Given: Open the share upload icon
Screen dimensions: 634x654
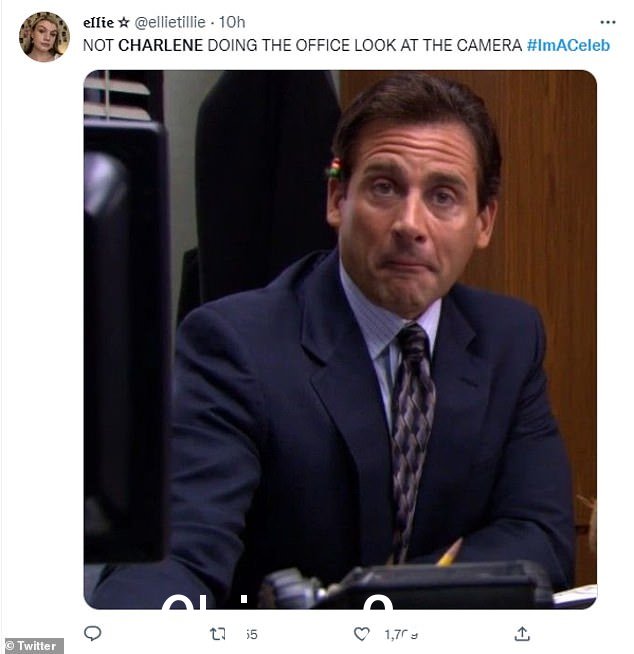Looking at the screenshot, I should point(522,634).
